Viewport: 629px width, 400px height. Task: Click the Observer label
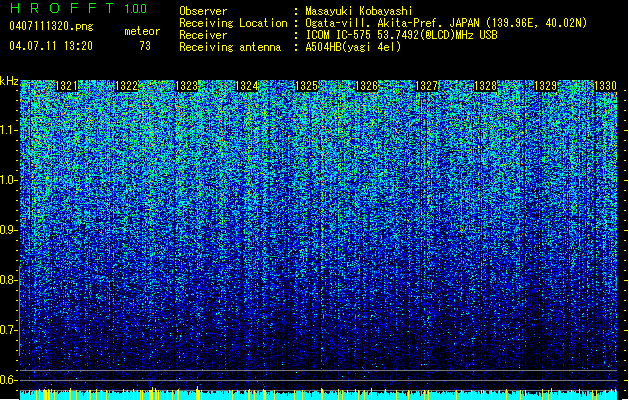[203, 11]
